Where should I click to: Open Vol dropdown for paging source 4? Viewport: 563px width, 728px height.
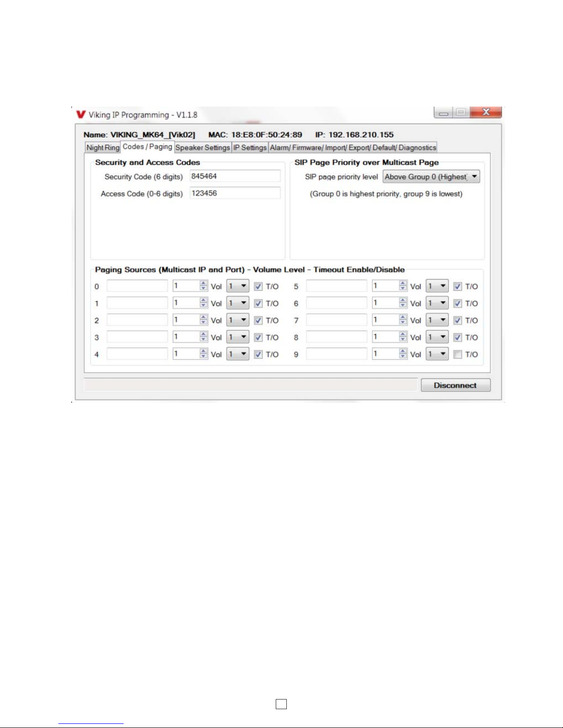238,354
